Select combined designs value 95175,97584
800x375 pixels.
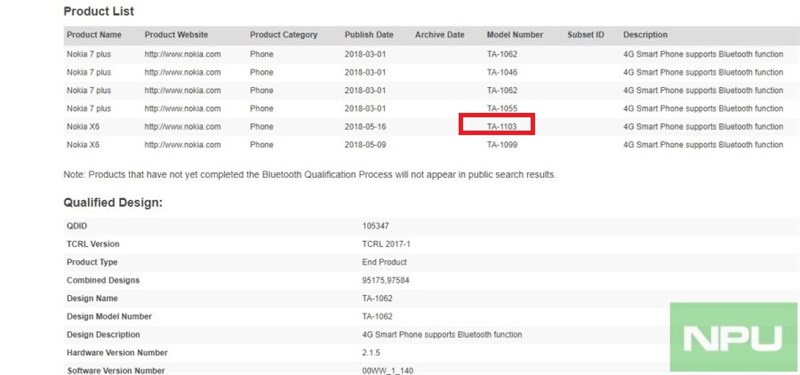click(x=386, y=280)
